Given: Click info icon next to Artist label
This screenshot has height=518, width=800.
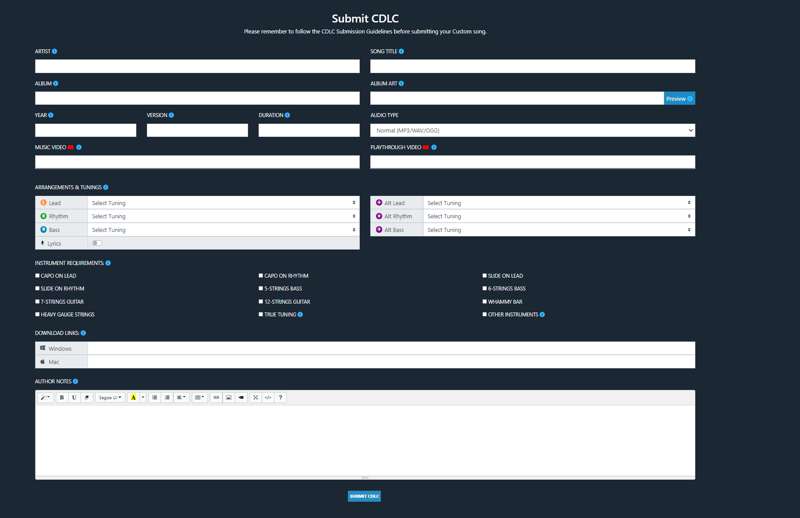Looking at the screenshot, I should [x=55, y=51].
